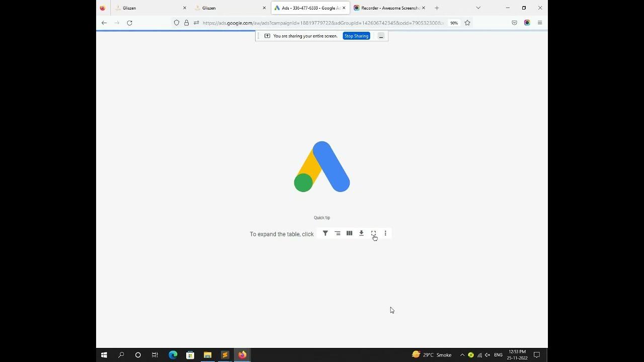This screenshot has width=644, height=362.
Task: Reset the 90% zoom level badge
Action: [x=454, y=23]
